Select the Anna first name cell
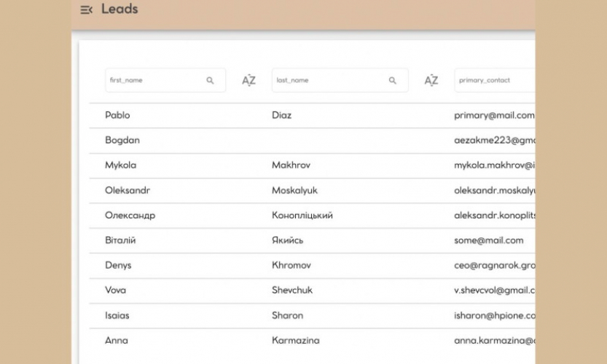The width and height of the screenshot is (607, 364). [116, 341]
